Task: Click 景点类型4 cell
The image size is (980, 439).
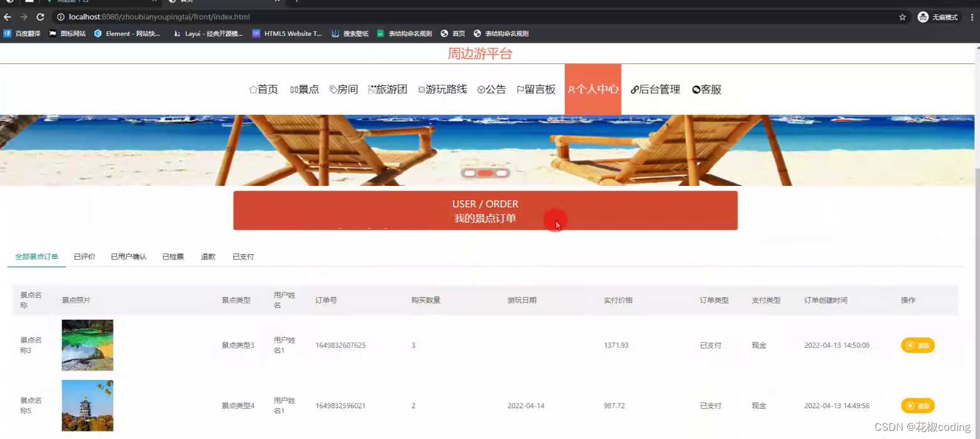Action: (x=238, y=406)
